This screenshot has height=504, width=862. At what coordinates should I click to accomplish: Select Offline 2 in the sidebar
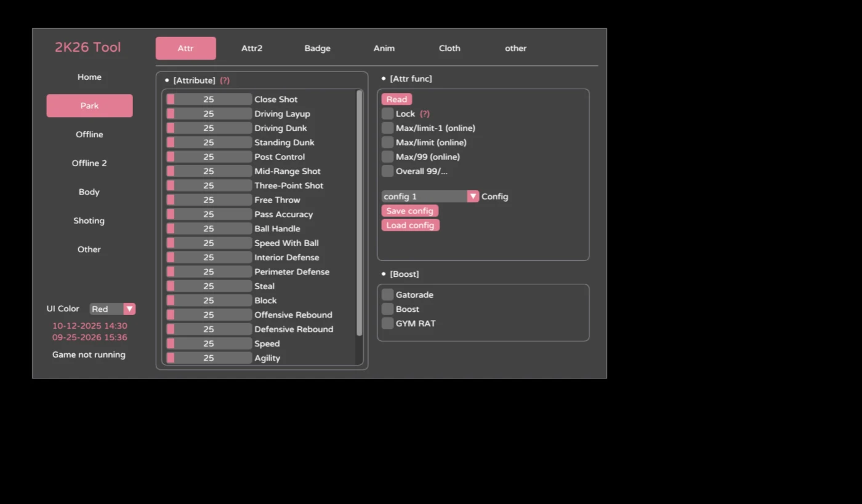pyautogui.click(x=89, y=163)
